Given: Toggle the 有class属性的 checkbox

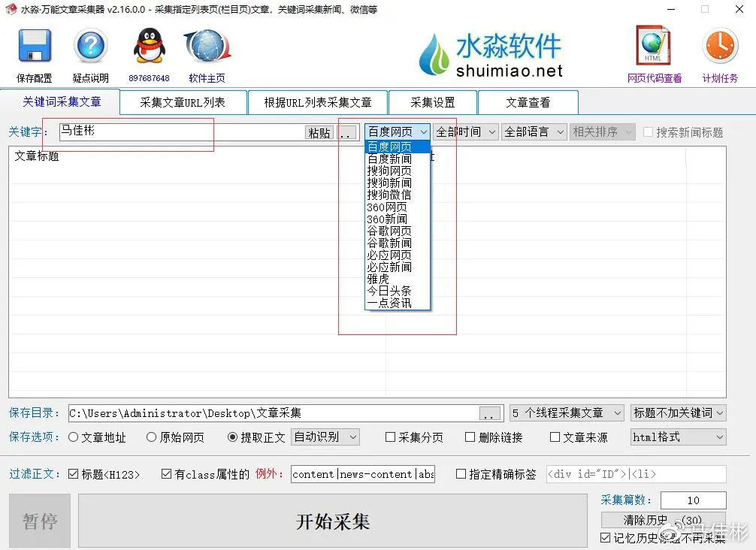Looking at the screenshot, I should coord(166,474).
